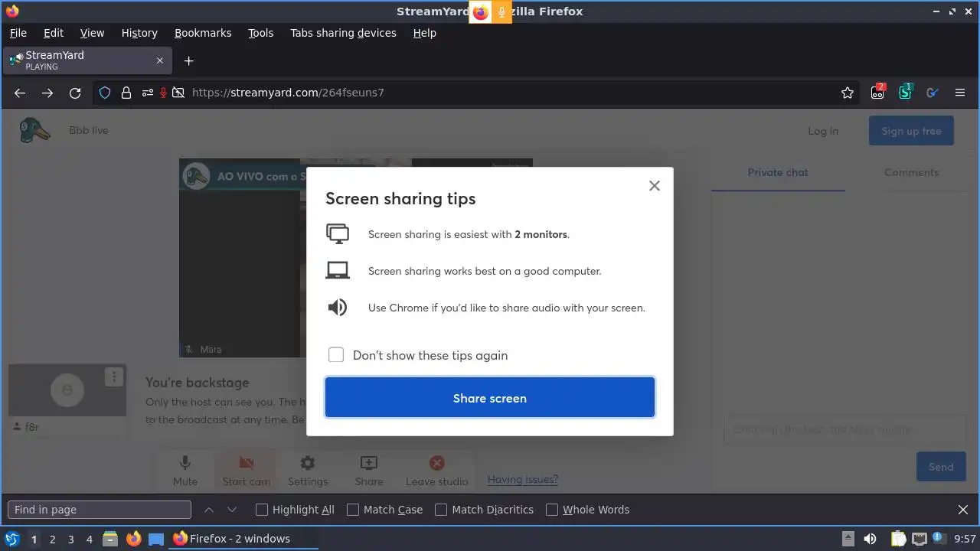
Task: Open the taskbar start menu icon
Action: [12, 539]
